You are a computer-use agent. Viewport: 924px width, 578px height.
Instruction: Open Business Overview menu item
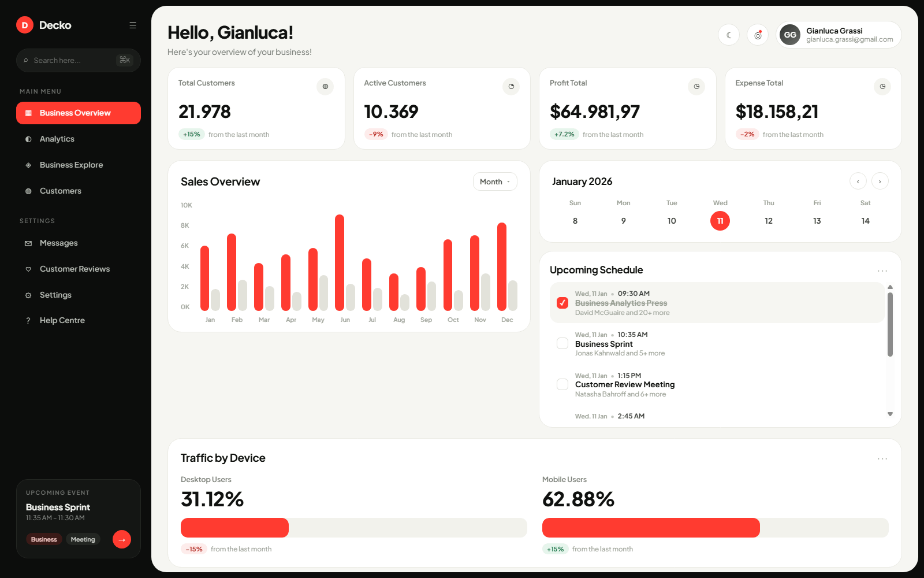click(x=79, y=113)
